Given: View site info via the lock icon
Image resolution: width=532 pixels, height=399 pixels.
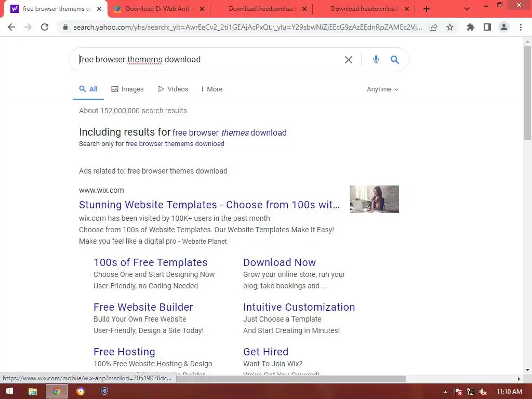Looking at the screenshot, I should 65,27.
